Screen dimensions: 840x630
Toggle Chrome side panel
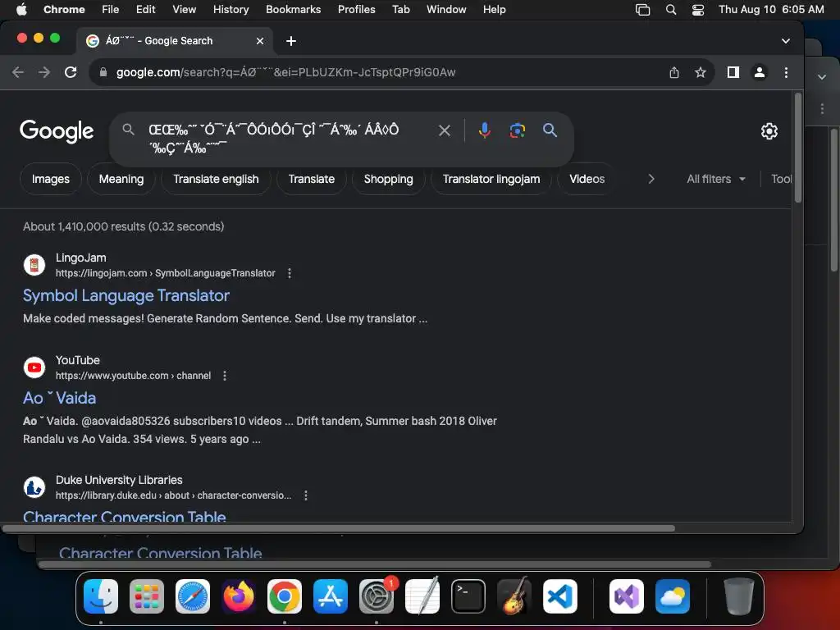point(733,72)
